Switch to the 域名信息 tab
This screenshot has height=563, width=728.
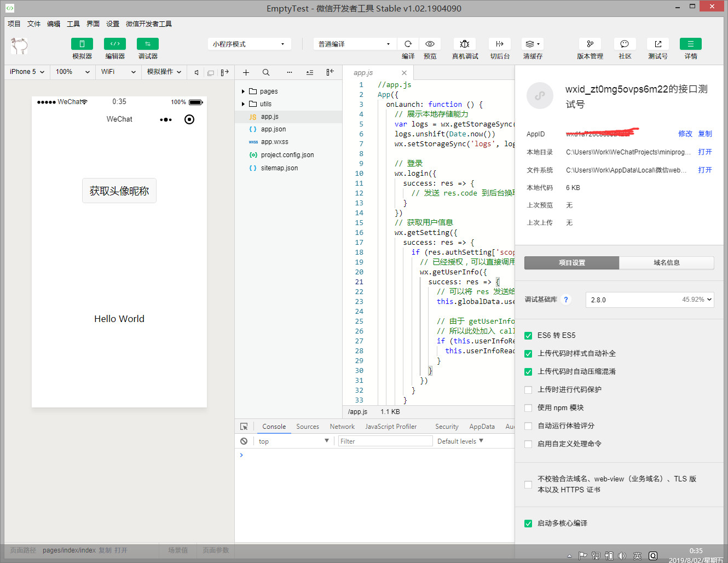[x=667, y=263]
